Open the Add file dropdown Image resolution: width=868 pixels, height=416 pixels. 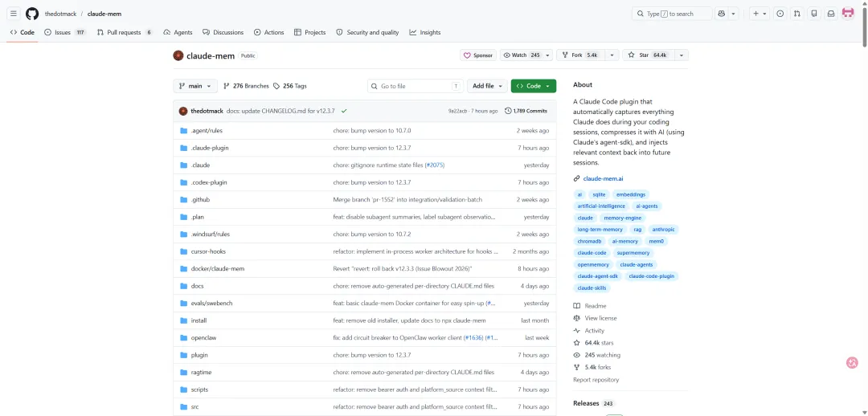point(487,86)
